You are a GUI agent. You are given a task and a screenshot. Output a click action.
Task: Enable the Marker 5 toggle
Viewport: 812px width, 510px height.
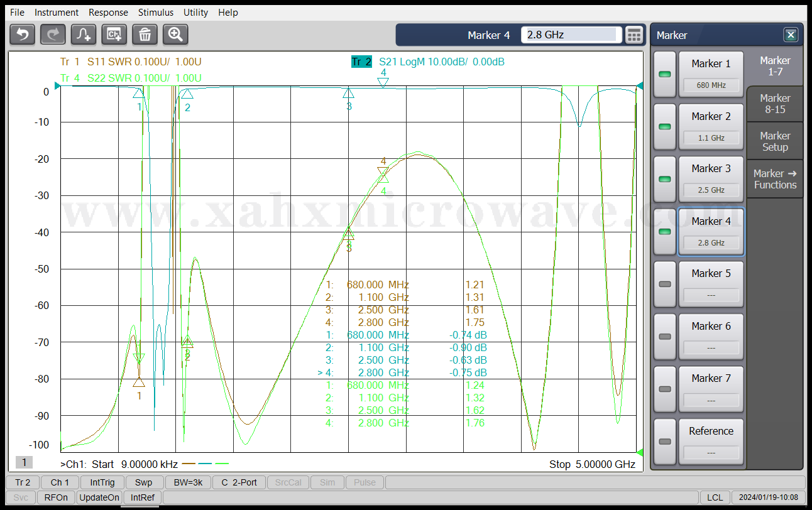tap(664, 284)
